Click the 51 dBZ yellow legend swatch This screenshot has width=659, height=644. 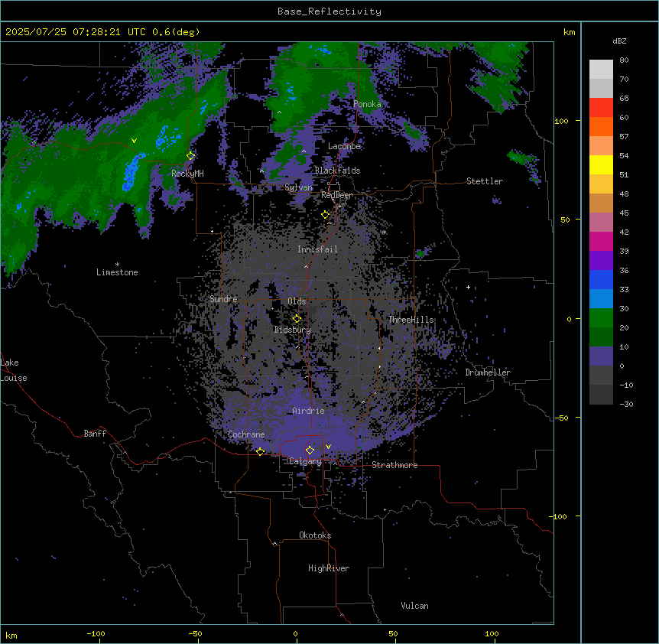(x=601, y=164)
